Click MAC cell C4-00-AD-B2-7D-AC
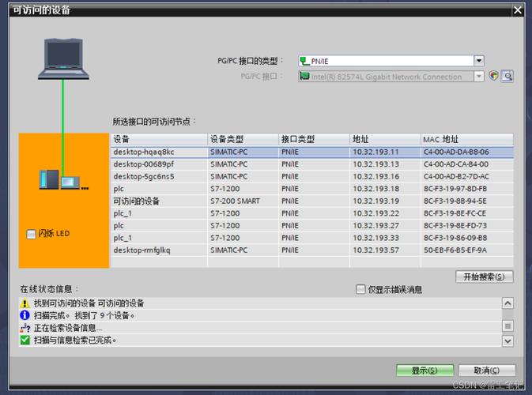Image resolution: width=532 pixels, height=395 pixels. 467,176
